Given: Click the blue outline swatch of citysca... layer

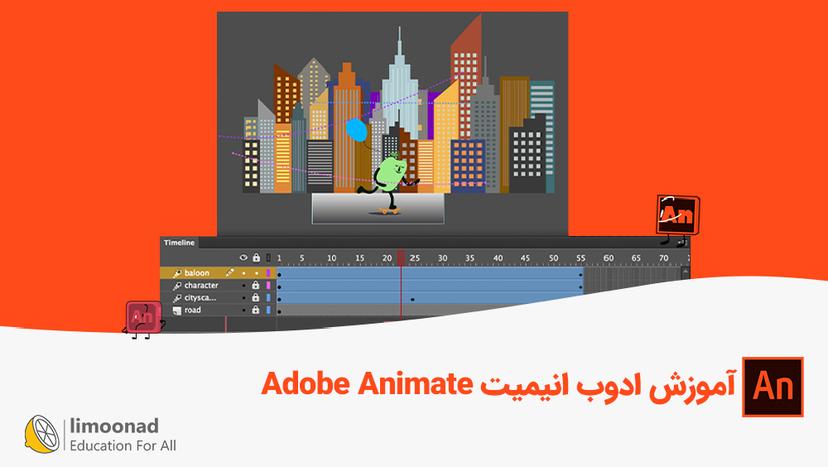Looking at the screenshot, I should click(x=268, y=298).
